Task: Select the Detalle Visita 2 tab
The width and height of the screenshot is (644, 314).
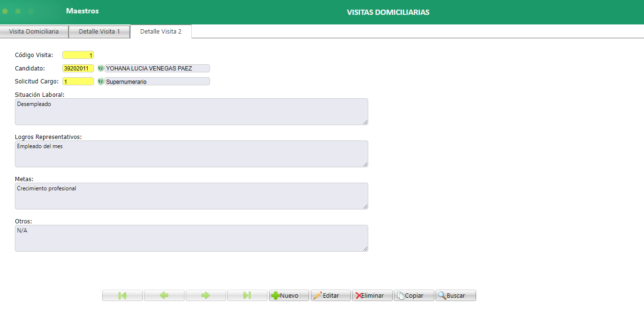Action: [161, 32]
